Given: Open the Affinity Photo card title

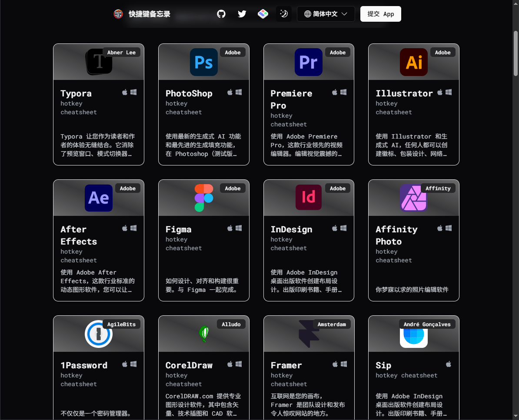Looking at the screenshot, I should 396,235.
